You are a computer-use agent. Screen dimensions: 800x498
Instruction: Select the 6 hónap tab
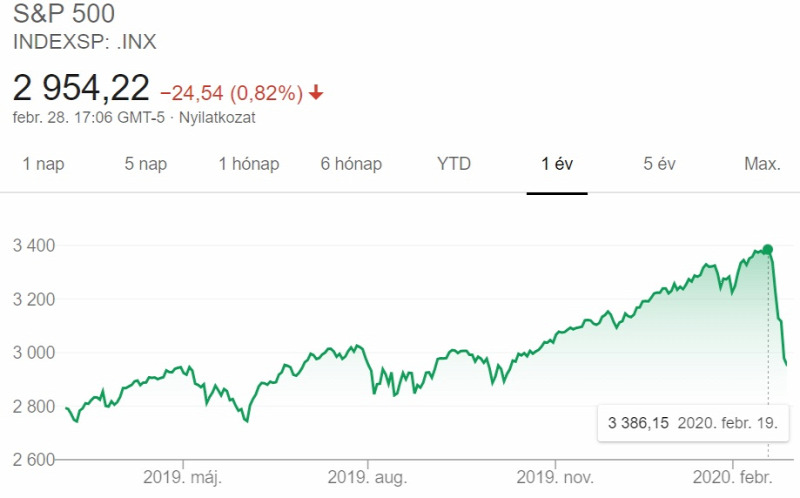point(351,164)
